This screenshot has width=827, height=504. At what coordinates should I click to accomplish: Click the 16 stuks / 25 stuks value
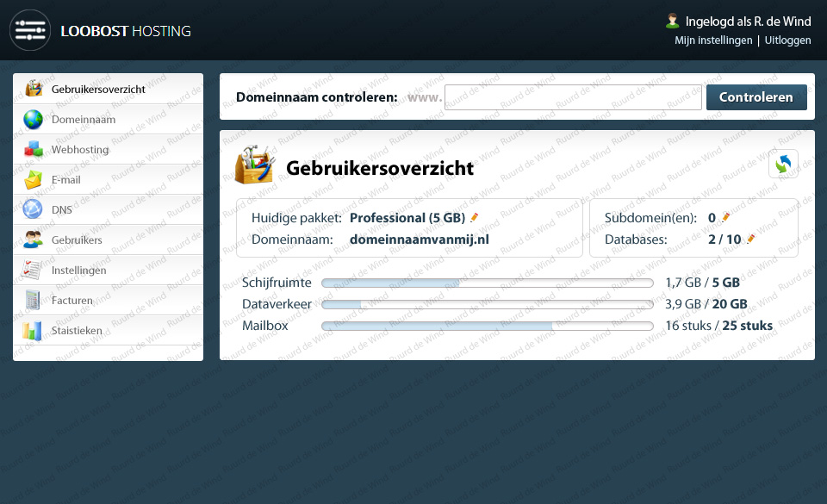718,326
